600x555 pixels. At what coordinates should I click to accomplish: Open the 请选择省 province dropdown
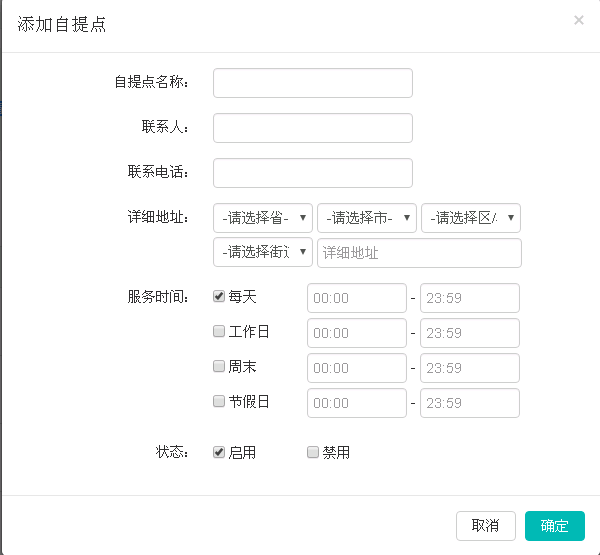[x=262, y=218]
